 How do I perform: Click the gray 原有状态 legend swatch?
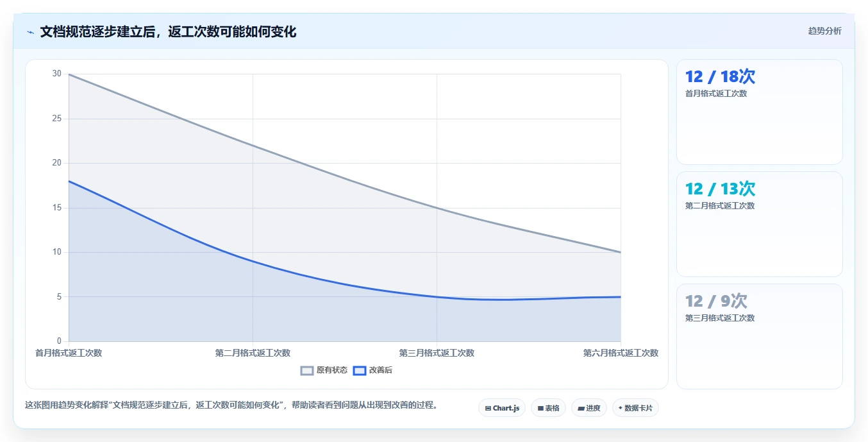click(x=307, y=370)
